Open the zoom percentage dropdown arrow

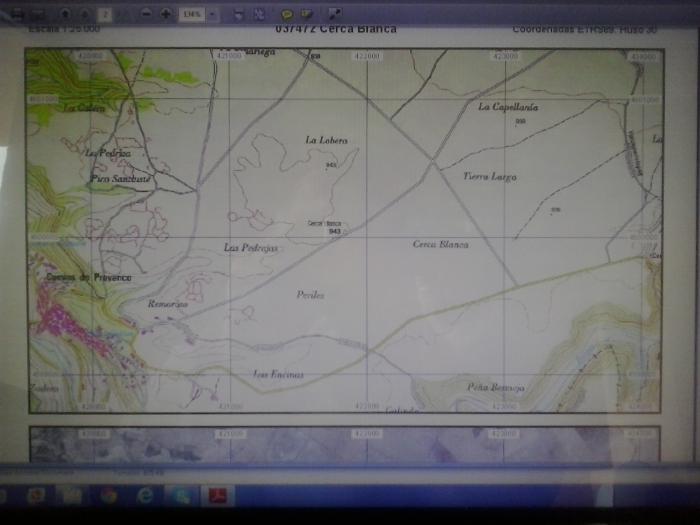tap(212, 14)
